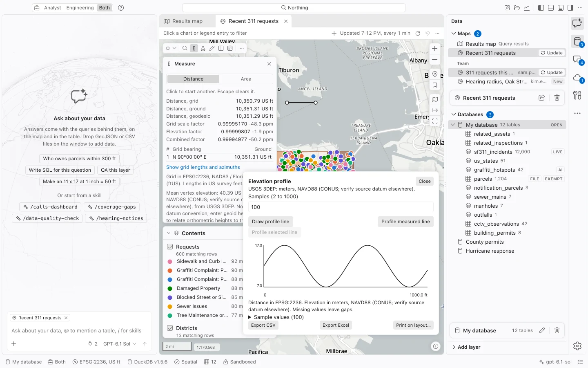The height and width of the screenshot is (368, 588).
Task: Select the Engineering mode
Action: pyautogui.click(x=80, y=8)
